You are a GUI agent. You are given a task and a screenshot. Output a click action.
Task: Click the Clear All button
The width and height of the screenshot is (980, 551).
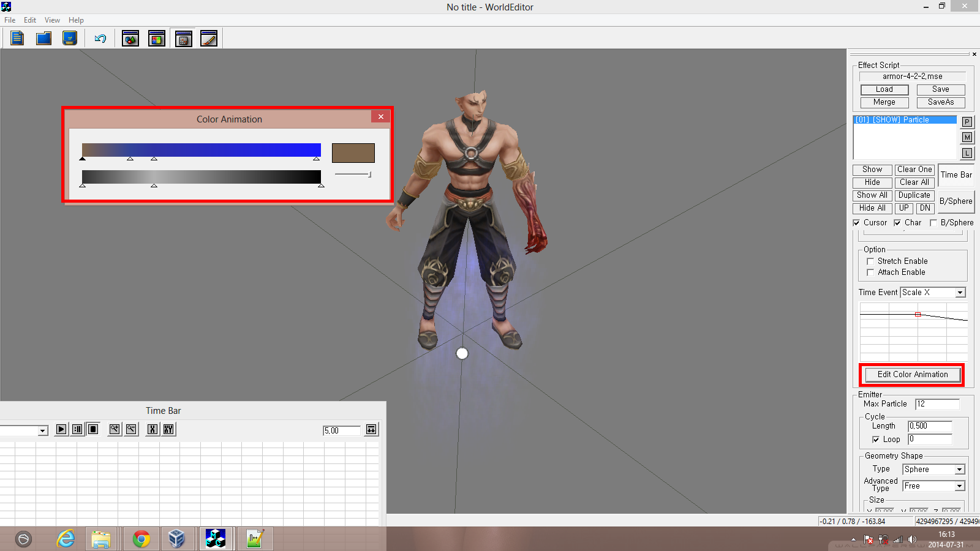[914, 182]
